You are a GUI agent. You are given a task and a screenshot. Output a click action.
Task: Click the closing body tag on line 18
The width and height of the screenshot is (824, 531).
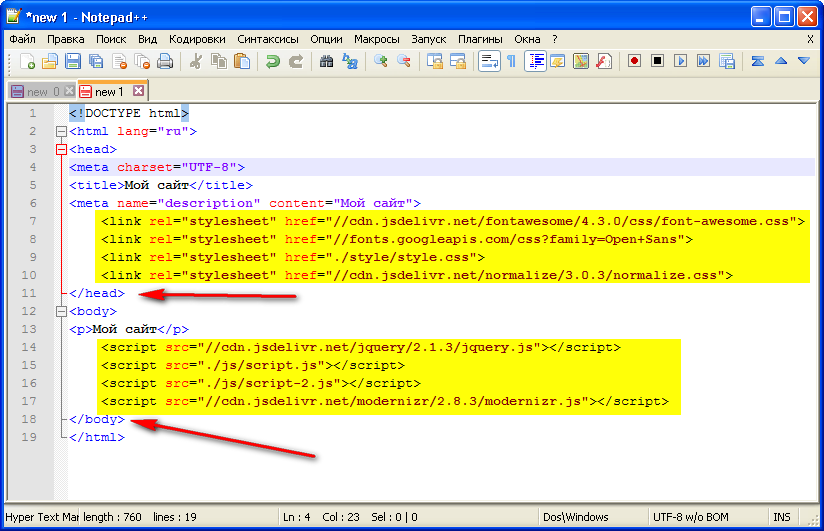coord(97,420)
